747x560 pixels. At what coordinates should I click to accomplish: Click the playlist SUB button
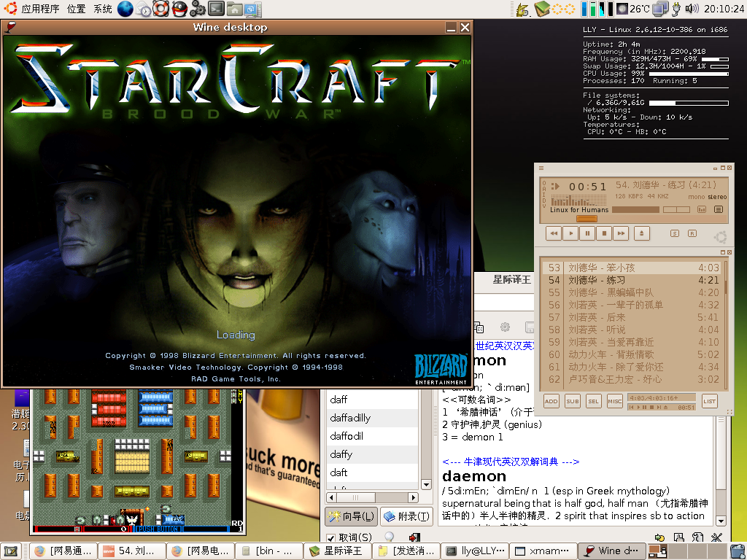[x=572, y=401]
